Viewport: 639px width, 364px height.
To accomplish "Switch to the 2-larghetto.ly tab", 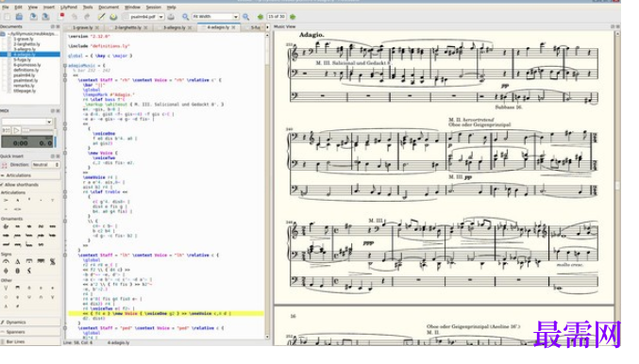I will pos(128,27).
